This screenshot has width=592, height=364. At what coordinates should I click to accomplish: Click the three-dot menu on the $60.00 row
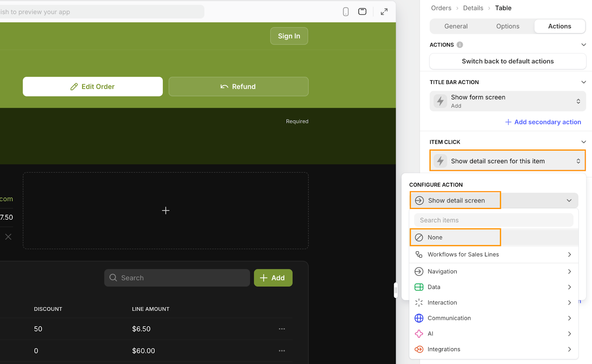point(282,351)
